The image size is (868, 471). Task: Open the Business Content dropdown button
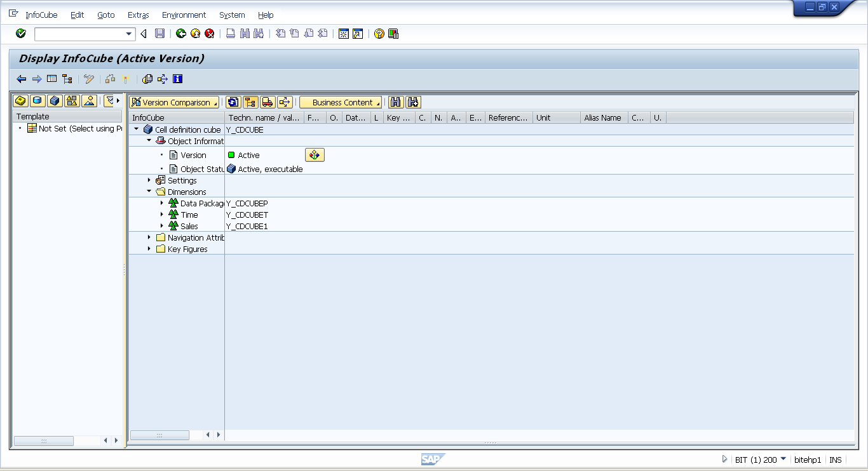coord(341,102)
